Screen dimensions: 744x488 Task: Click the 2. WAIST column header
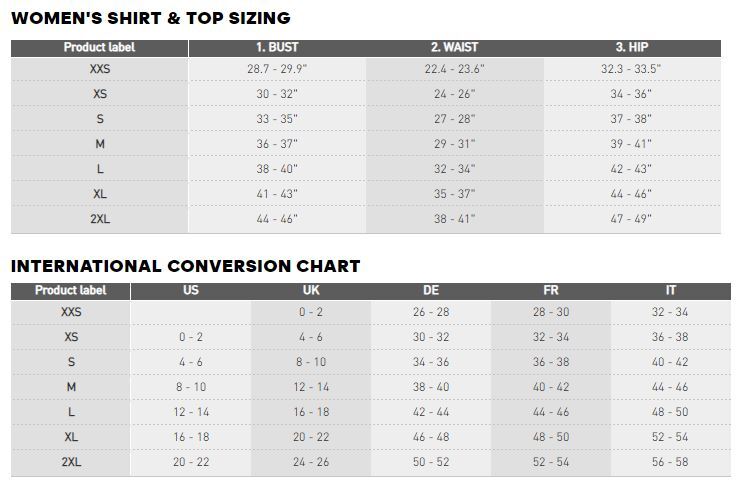455,47
